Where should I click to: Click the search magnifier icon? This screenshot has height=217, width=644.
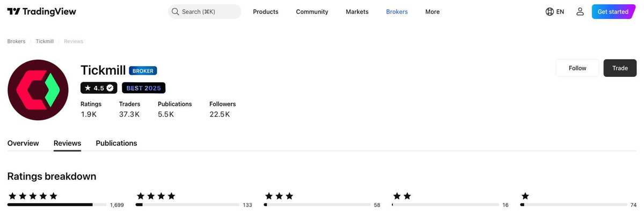[175, 12]
